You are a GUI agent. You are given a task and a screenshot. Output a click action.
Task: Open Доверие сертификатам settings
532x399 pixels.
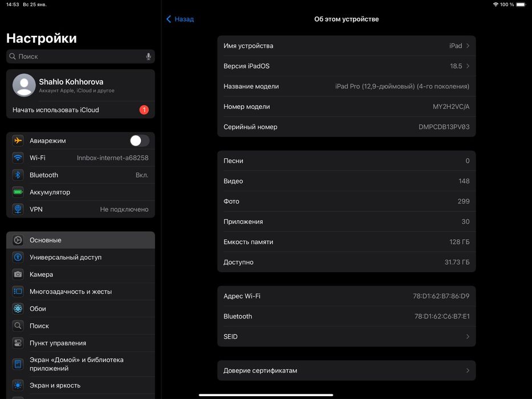tap(347, 370)
